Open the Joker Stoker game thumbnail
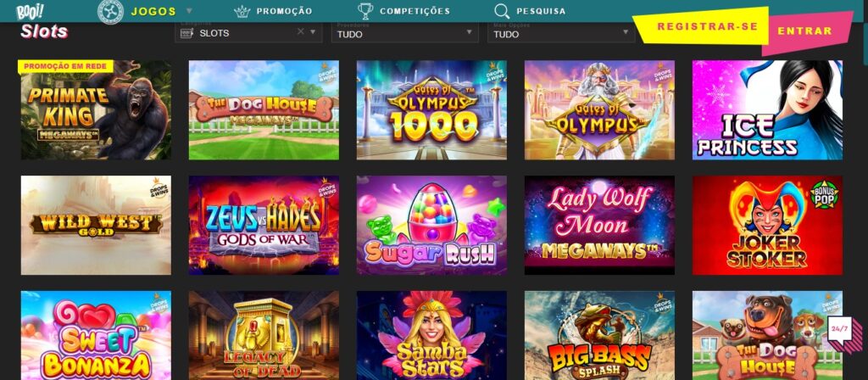 pyautogui.click(x=767, y=226)
